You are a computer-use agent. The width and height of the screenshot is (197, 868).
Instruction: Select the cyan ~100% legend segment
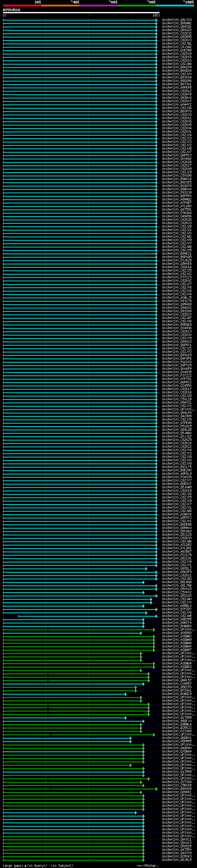(175, 6)
